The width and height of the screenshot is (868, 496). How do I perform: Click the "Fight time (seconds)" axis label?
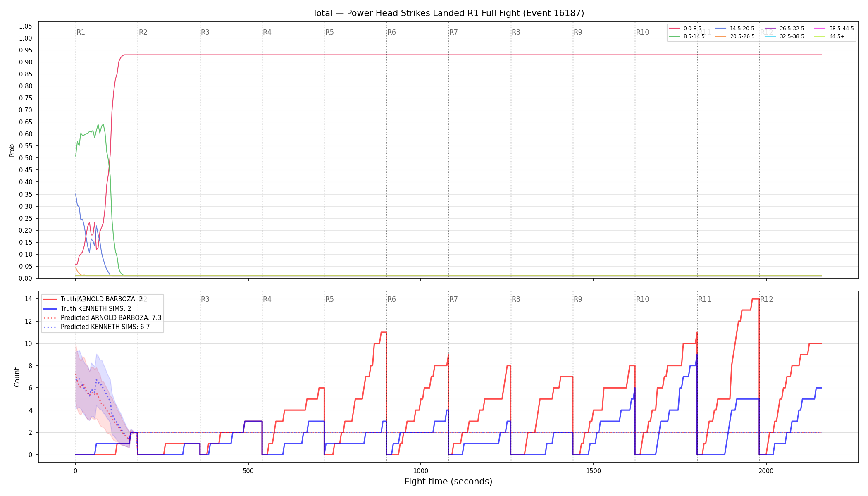(x=448, y=482)
